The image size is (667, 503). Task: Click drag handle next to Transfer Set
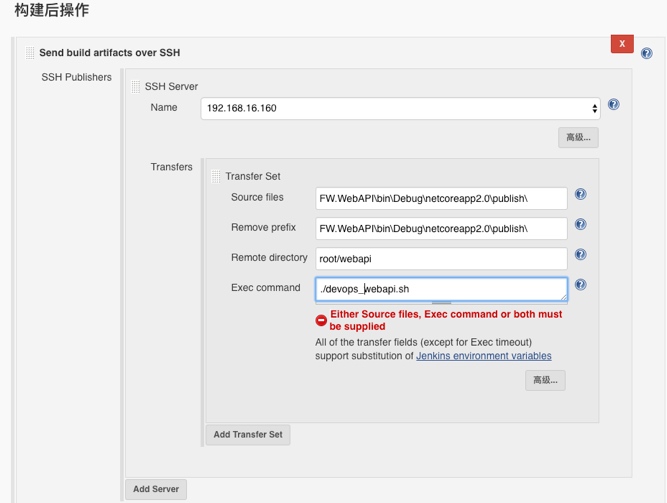click(216, 177)
